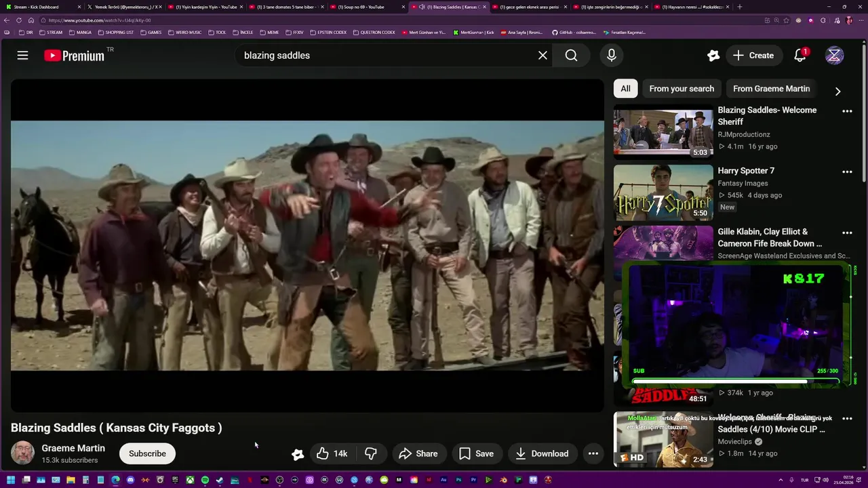Open Windows Start menu
The height and width of the screenshot is (488, 868).
(11, 481)
